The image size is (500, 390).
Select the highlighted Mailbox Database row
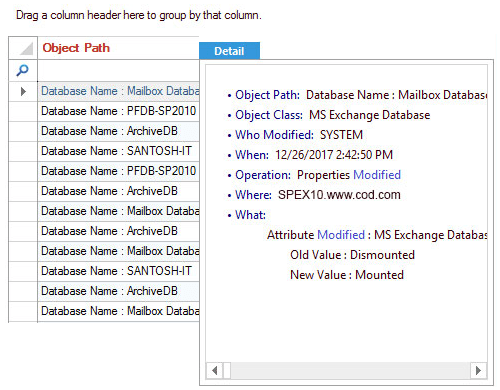click(118, 91)
